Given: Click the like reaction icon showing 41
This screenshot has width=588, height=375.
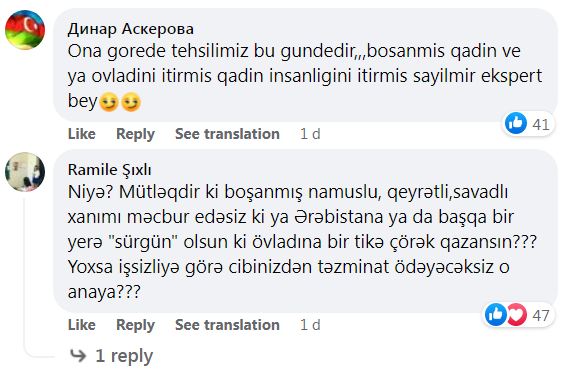Looking at the screenshot, I should pos(516,123).
